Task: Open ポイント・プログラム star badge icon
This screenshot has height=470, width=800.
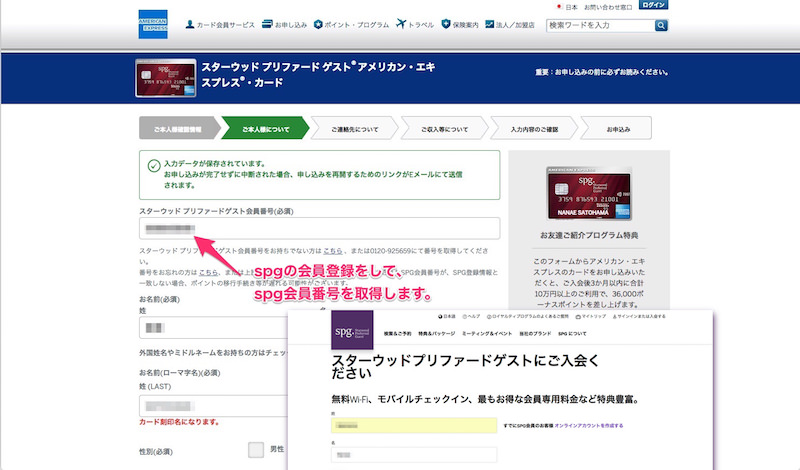Action: click(x=318, y=24)
